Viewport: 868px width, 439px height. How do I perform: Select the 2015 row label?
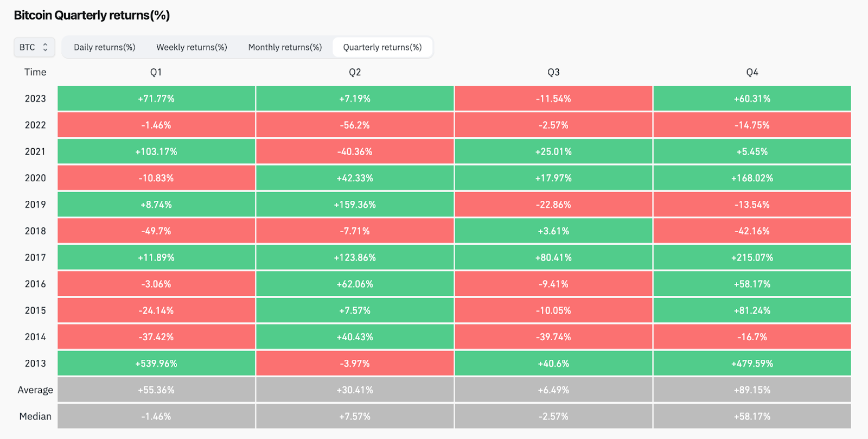pyautogui.click(x=35, y=310)
